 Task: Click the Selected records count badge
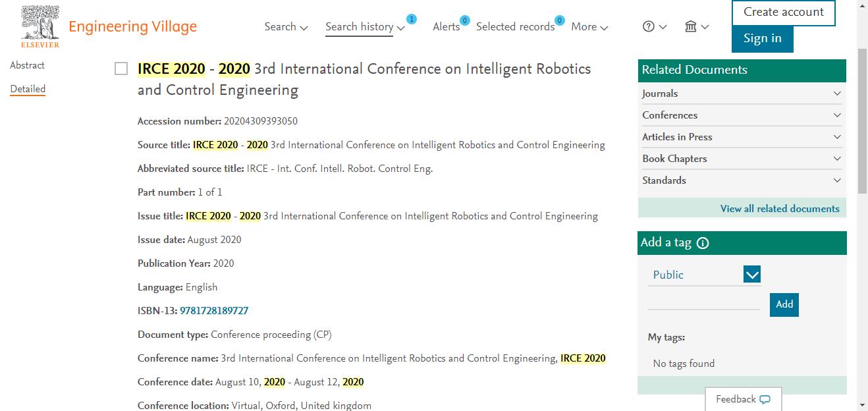[x=560, y=20]
